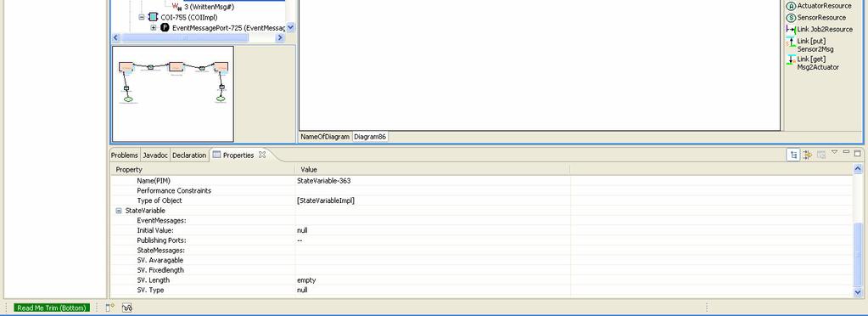The height and width of the screenshot is (316, 868).
Task: Select EventMessagePort-725 tree item
Action: (228, 27)
